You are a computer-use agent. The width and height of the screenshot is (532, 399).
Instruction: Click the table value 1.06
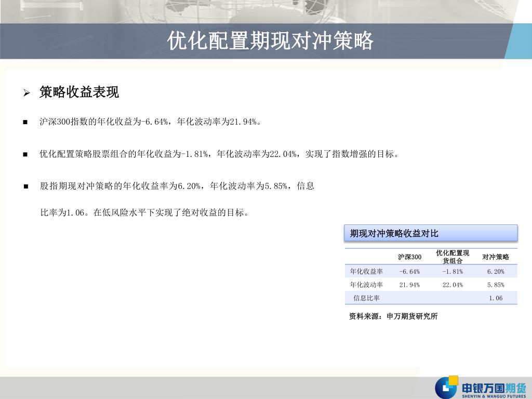[496, 298]
